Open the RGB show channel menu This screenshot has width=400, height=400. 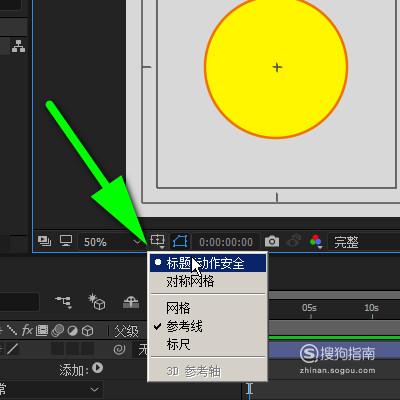tap(316, 241)
